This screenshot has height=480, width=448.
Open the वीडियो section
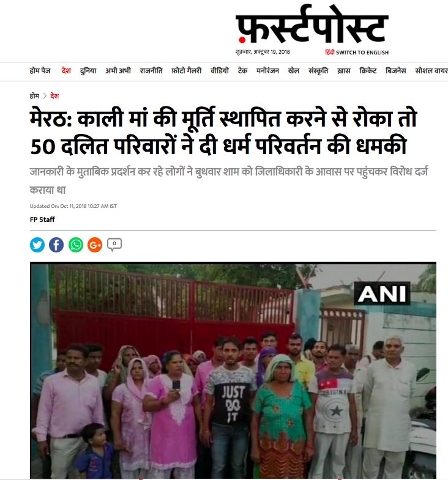[220, 71]
